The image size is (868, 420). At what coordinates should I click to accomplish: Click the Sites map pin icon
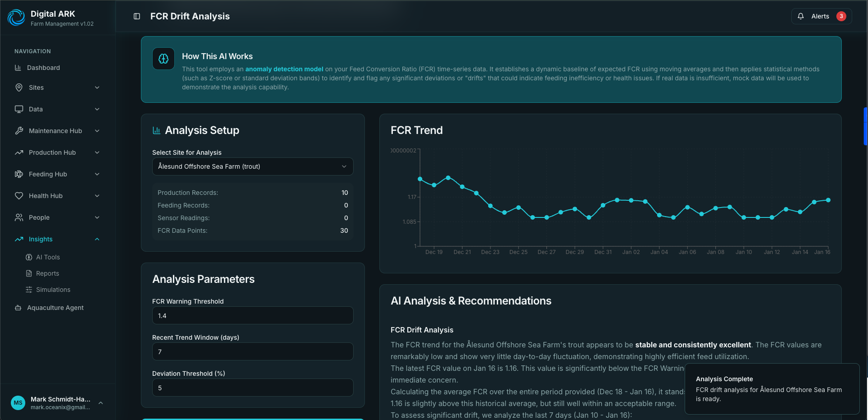[x=19, y=88]
